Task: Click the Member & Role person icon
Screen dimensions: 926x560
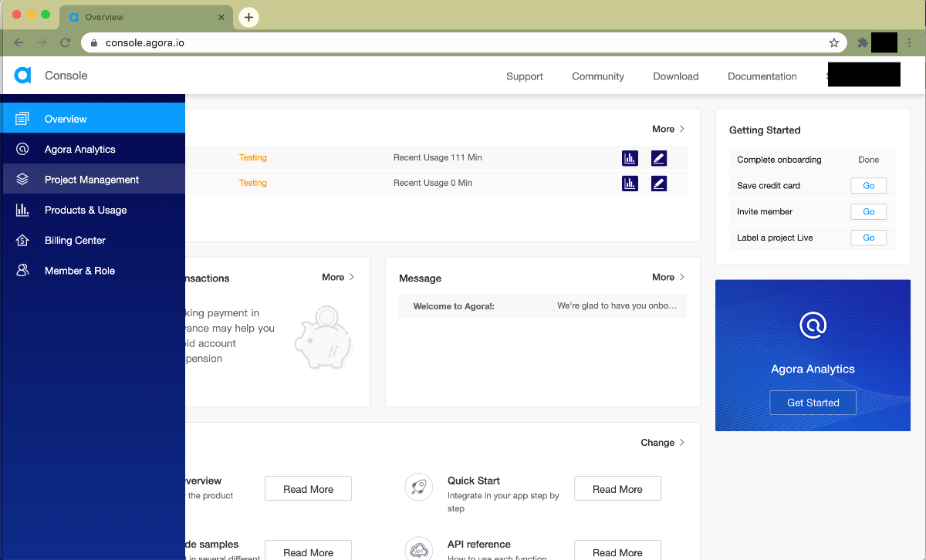Action: (22, 271)
